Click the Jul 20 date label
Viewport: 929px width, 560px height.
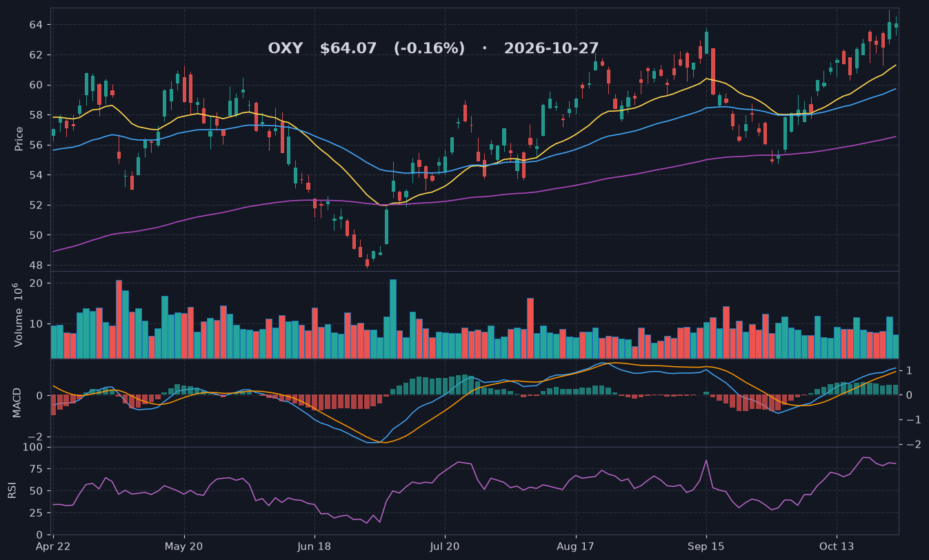445,546
